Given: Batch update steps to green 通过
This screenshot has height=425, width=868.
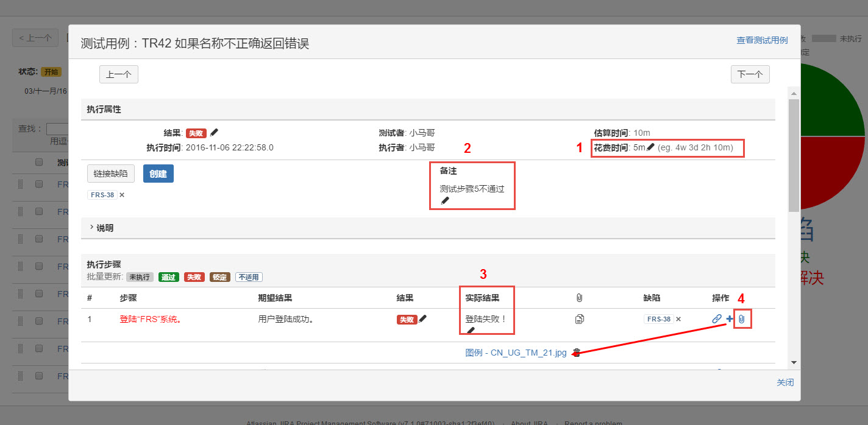Looking at the screenshot, I should tap(169, 277).
